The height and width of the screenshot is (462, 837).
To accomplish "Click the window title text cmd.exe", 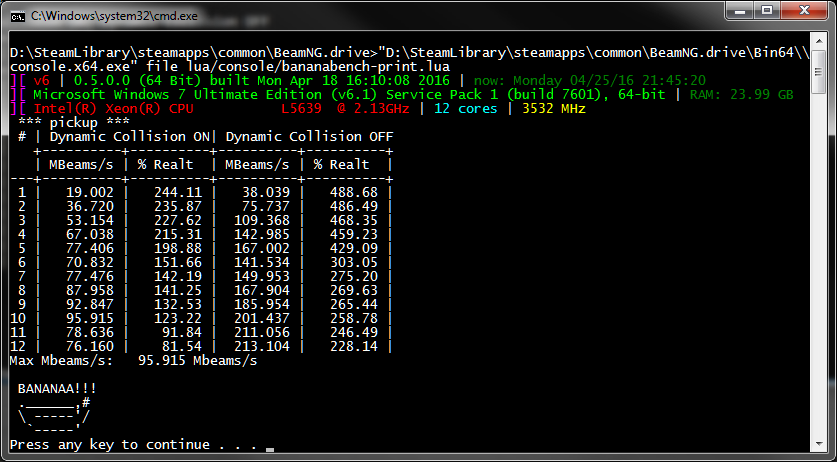I will point(114,17).
